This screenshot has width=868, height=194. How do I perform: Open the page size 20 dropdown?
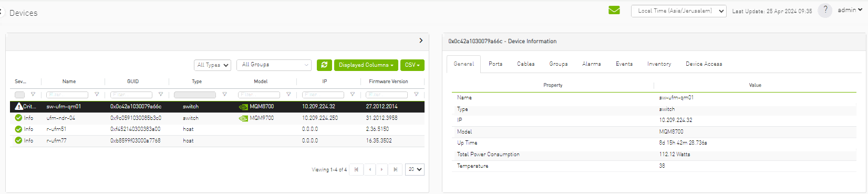tap(415, 169)
